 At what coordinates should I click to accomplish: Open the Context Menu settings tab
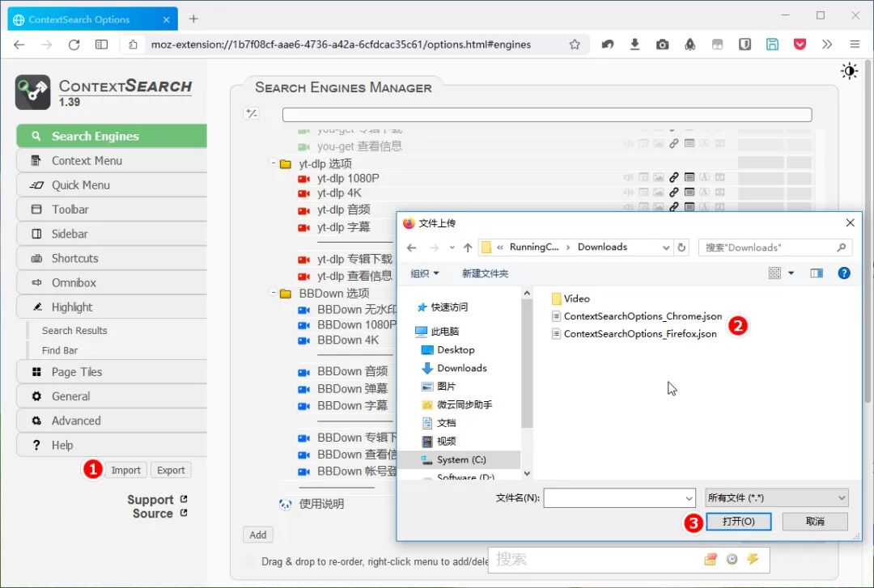(112, 160)
